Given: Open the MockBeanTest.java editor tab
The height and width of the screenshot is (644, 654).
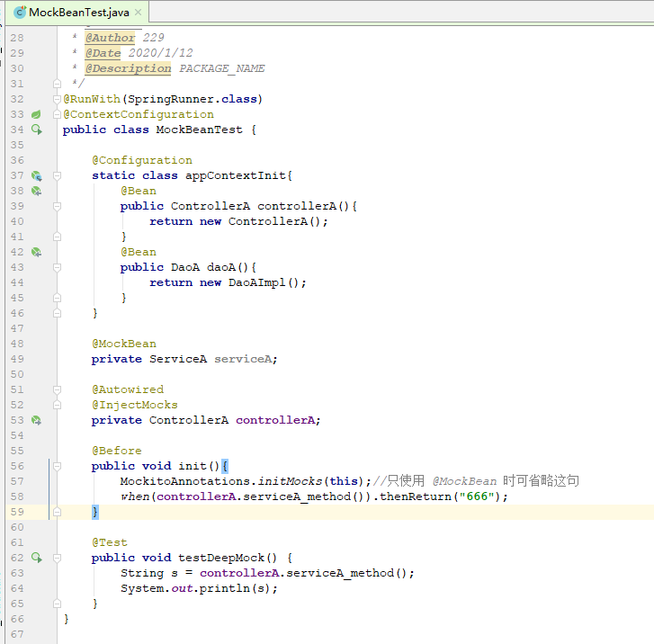Looking at the screenshot, I should [78, 13].
